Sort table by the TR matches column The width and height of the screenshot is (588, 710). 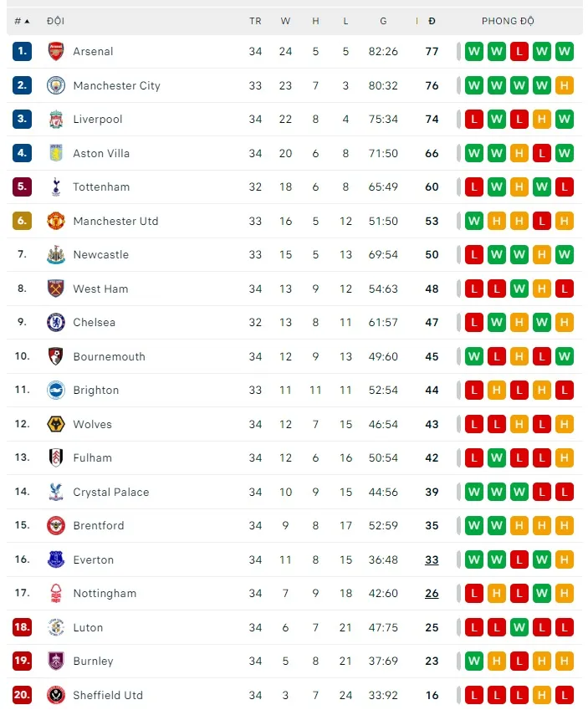click(255, 21)
